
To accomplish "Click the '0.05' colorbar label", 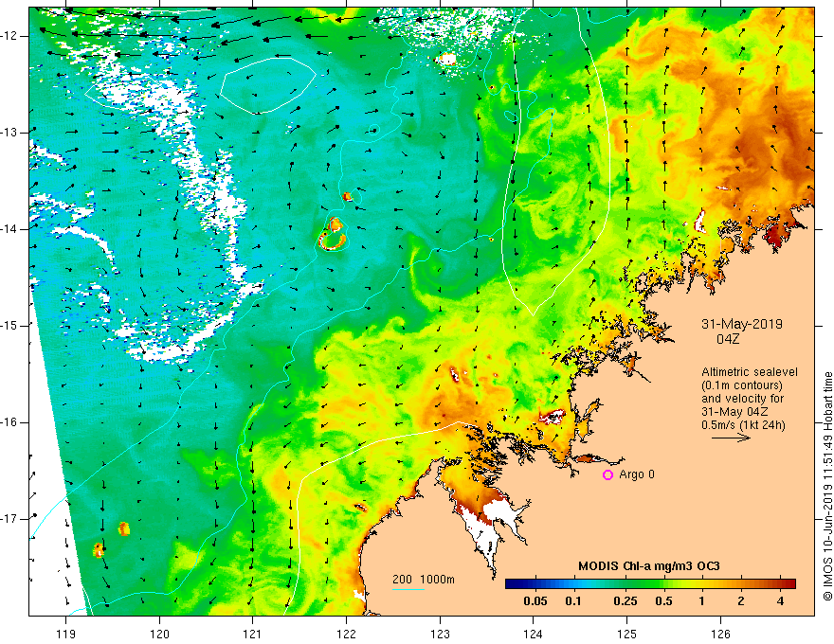I will coord(535,601).
